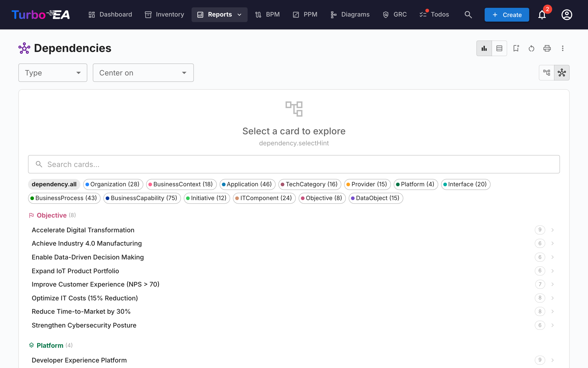This screenshot has width=588, height=368.
Task: Select Accelerate Digital Transformation card
Action: coord(294,230)
